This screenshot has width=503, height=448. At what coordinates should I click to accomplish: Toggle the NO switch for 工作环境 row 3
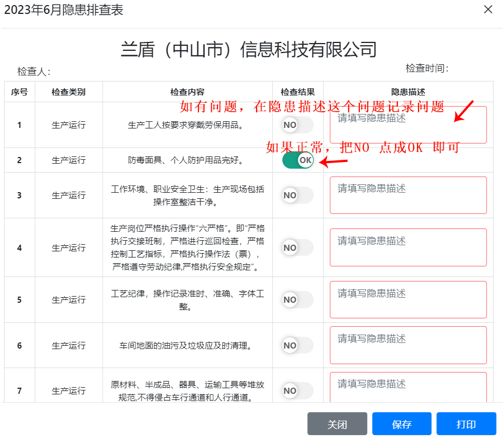tap(298, 196)
